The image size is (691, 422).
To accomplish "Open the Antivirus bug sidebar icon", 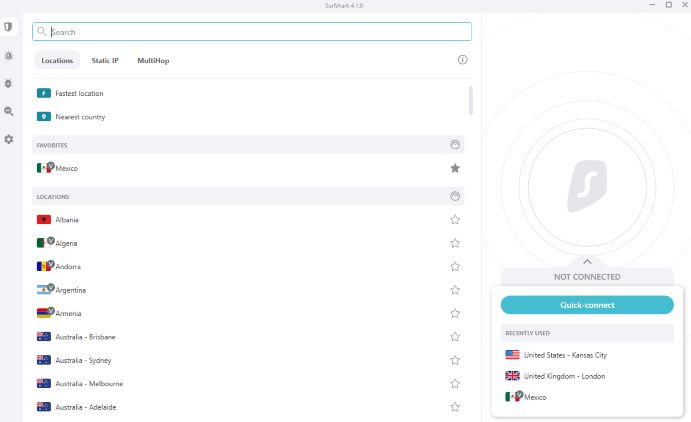I will (8, 83).
